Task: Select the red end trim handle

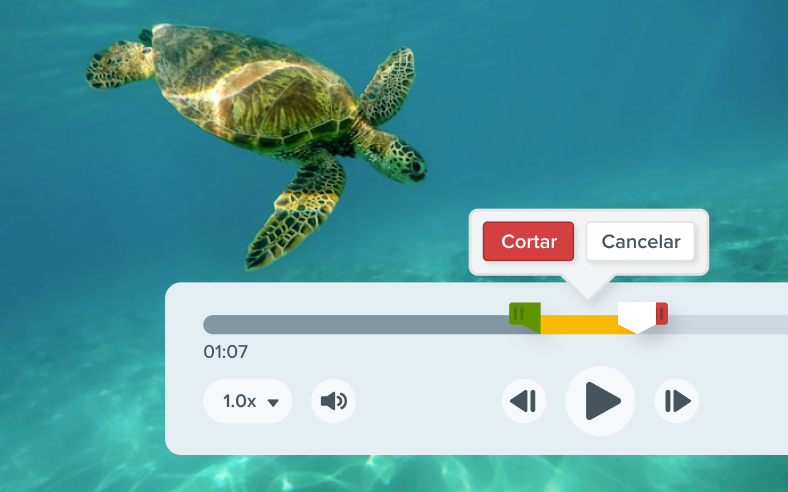Action: point(662,314)
